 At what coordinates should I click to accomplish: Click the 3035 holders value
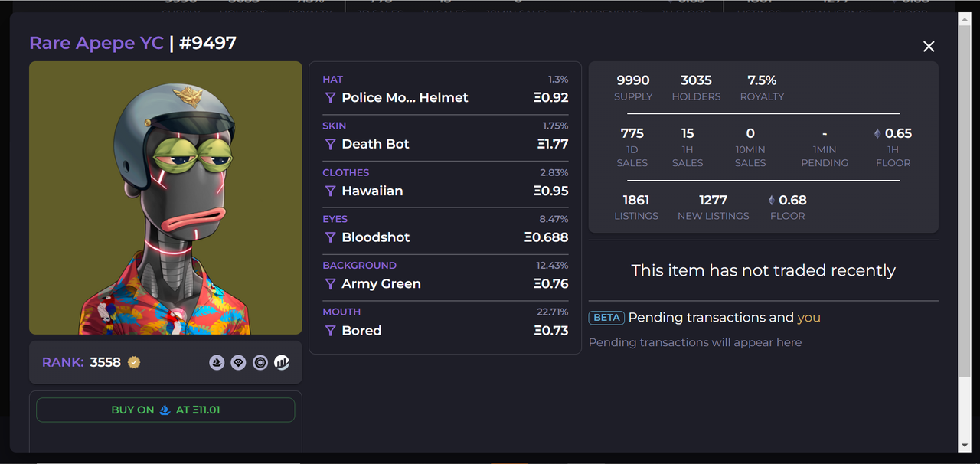(696, 80)
